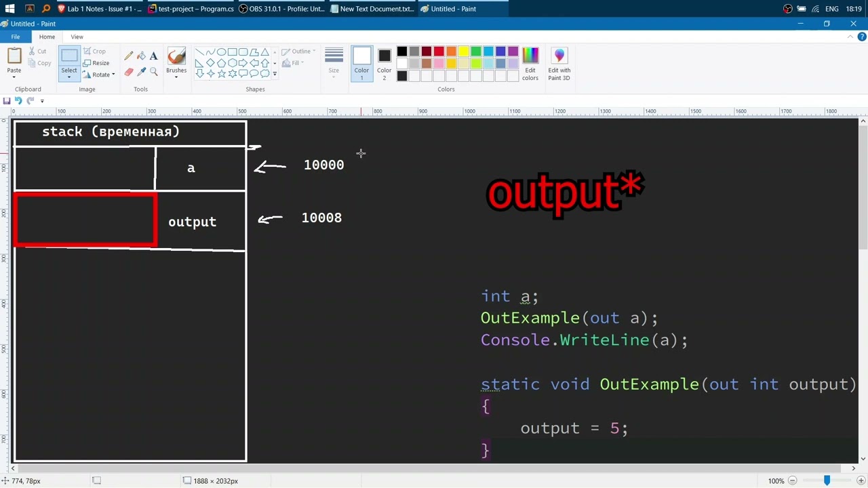Click the Paste clipboard icon
This screenshot has height=488, width=868.
click(x=14, y=56)
